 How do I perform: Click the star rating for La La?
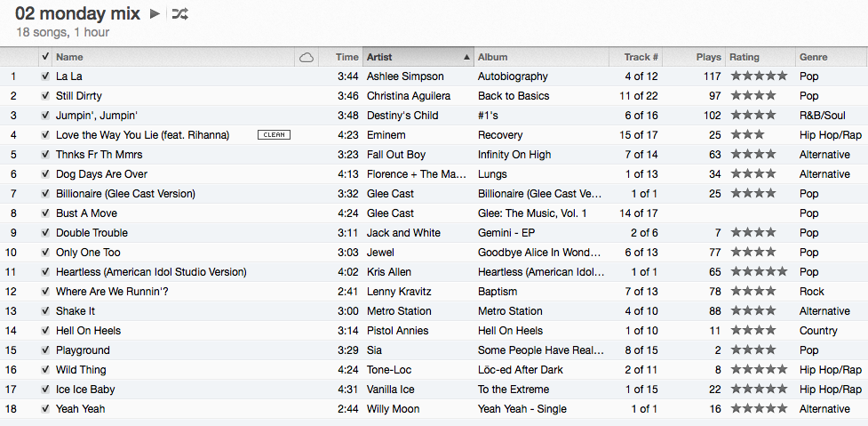[759, 76]
